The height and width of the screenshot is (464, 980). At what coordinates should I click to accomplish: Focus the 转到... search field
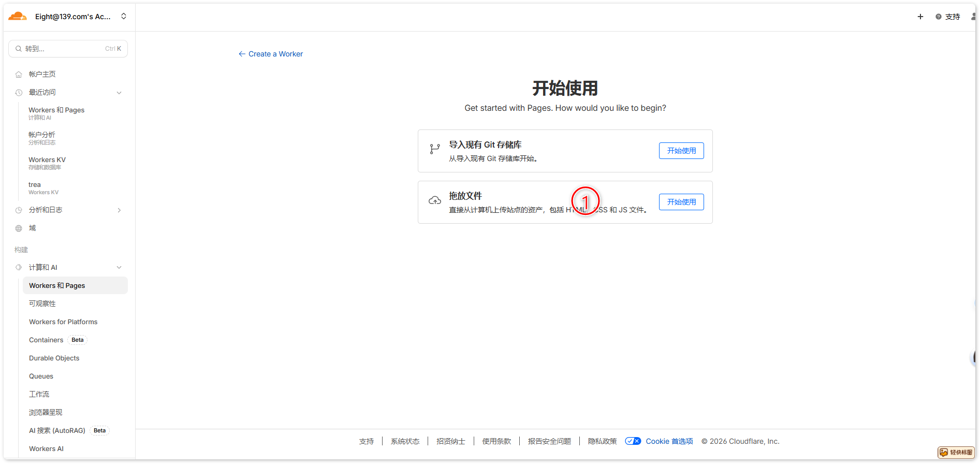[x=68, y=49]
